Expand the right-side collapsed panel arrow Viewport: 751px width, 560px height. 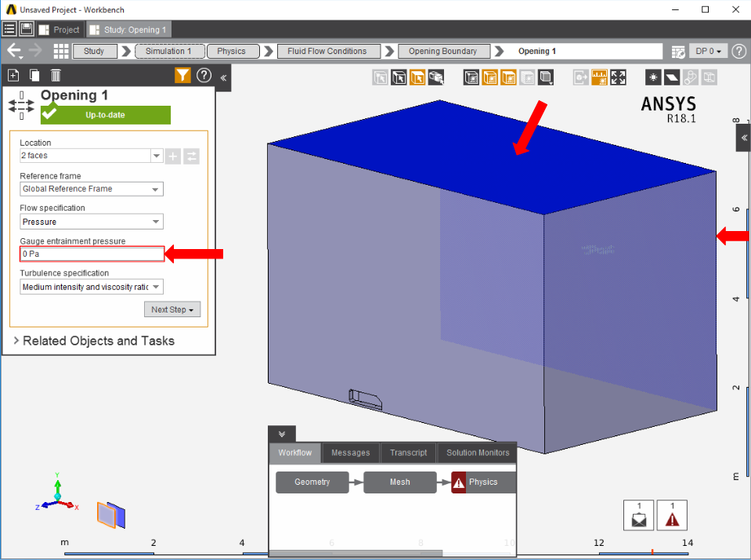743,138
